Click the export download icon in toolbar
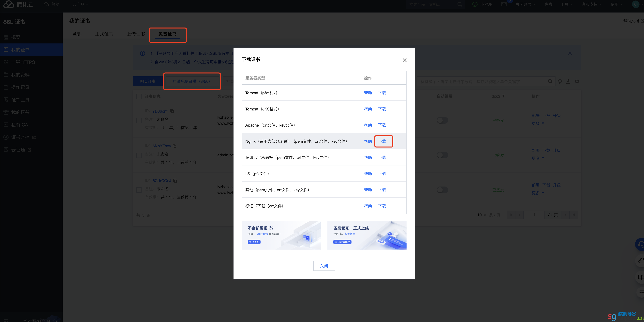 click(568, 81)
